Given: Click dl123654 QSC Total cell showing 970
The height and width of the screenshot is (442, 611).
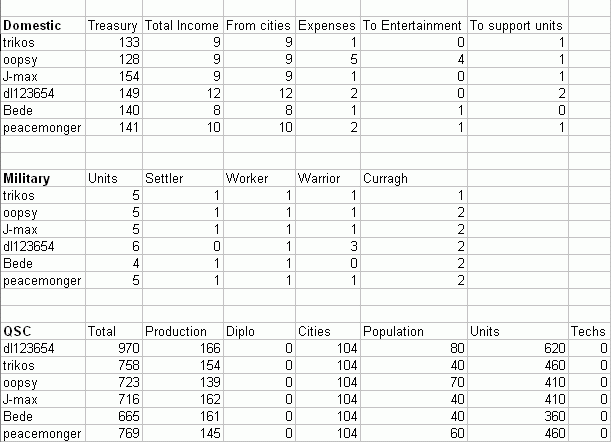Looking at the screenshot, I should [114, 348].
